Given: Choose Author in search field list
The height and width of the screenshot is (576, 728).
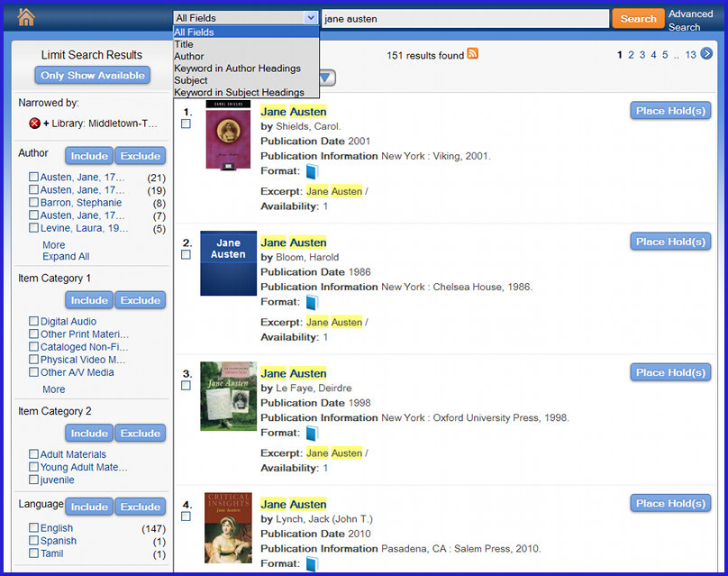Looking at the screenshot, I should (x=246, y=56).
